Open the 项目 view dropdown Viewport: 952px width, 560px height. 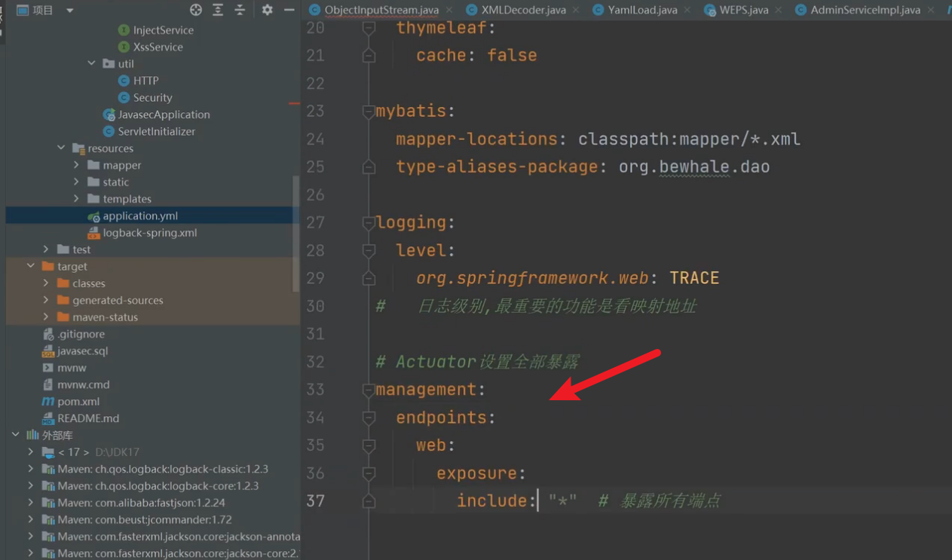click(69, 11)
